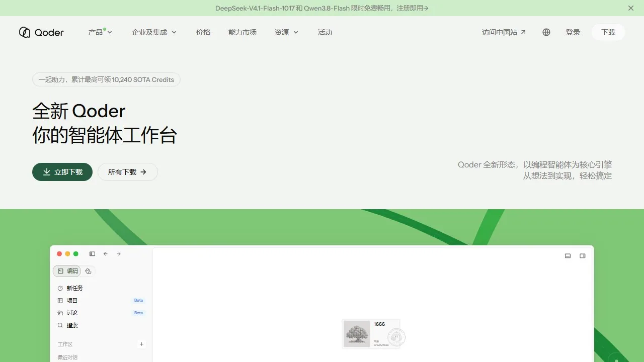Click the red window dot in the mockup
The image size is (644, 362).
(x=59, y=254)
